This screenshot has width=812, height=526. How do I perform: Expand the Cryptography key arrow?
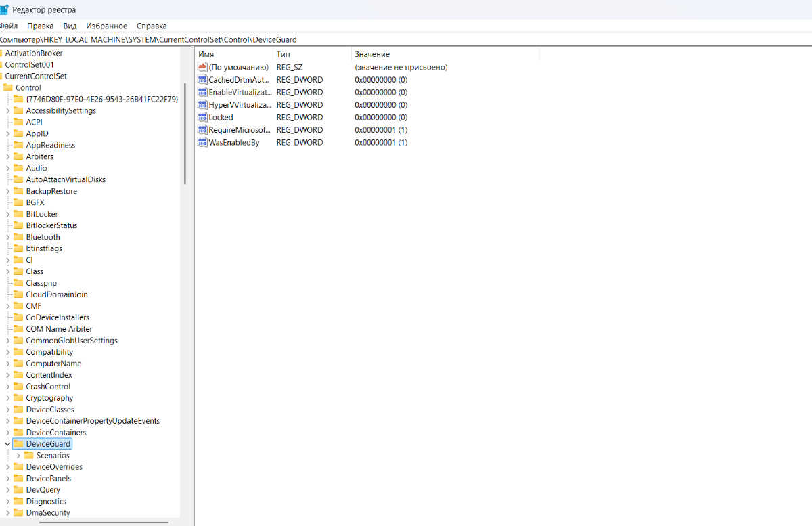pos(7,398)
